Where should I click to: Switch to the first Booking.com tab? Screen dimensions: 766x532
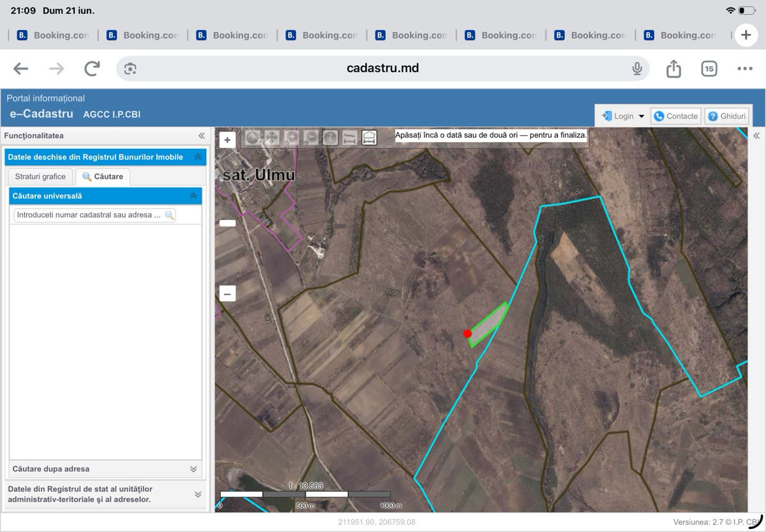(x=54, y=35)
